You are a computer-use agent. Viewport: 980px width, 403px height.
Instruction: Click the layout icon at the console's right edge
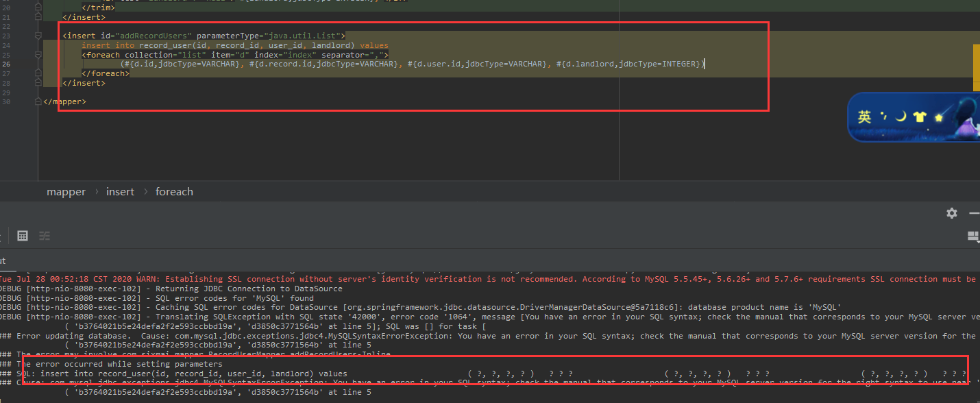tap(973, 236)
